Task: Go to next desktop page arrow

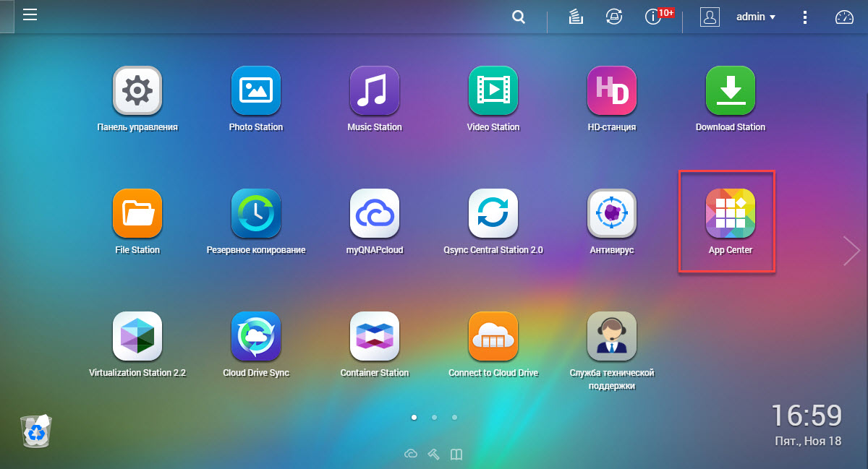Action: point(851,250)
